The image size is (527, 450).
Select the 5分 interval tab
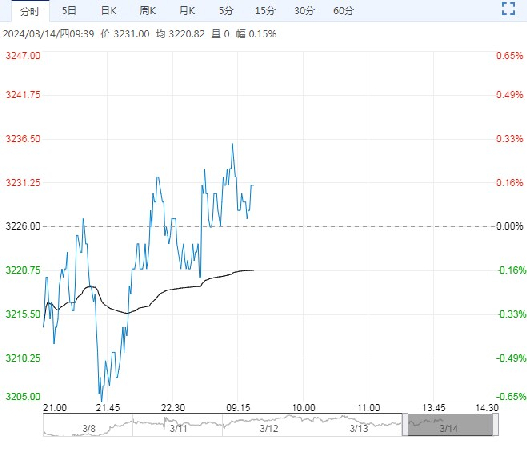tap(226, 11)
